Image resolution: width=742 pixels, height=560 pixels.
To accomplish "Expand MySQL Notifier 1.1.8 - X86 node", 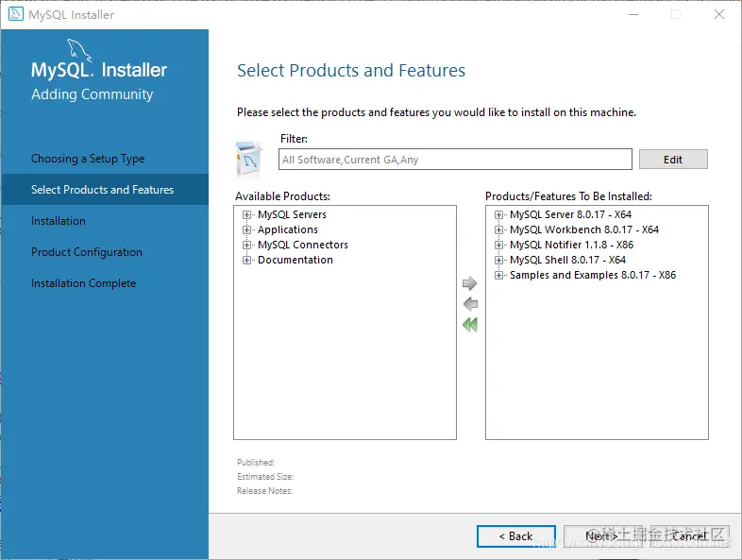I will click(498, 246).
